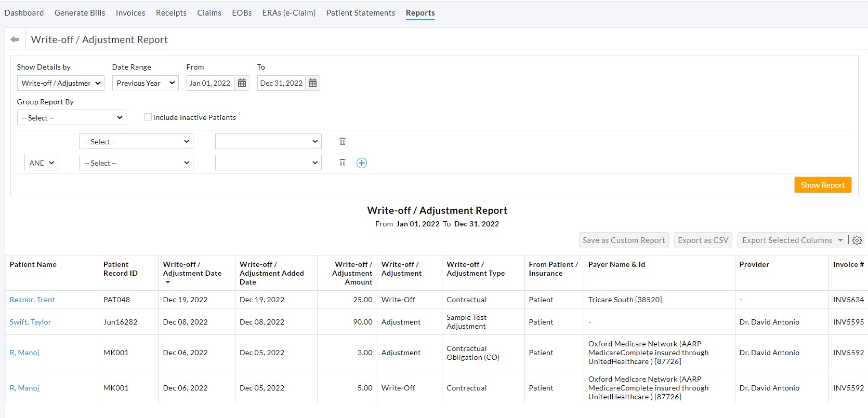Select the Reports tab

pos(420,13)
